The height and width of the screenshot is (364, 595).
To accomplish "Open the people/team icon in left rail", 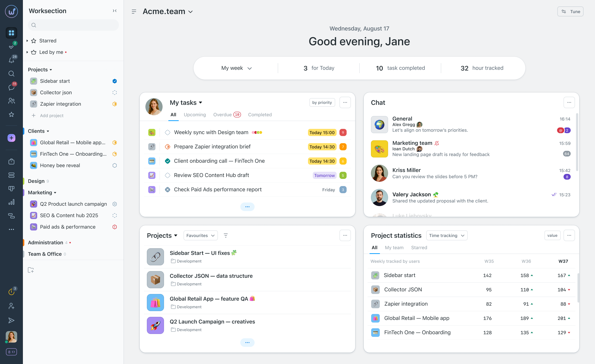I will pyautogui.click(x=11, y=101).
